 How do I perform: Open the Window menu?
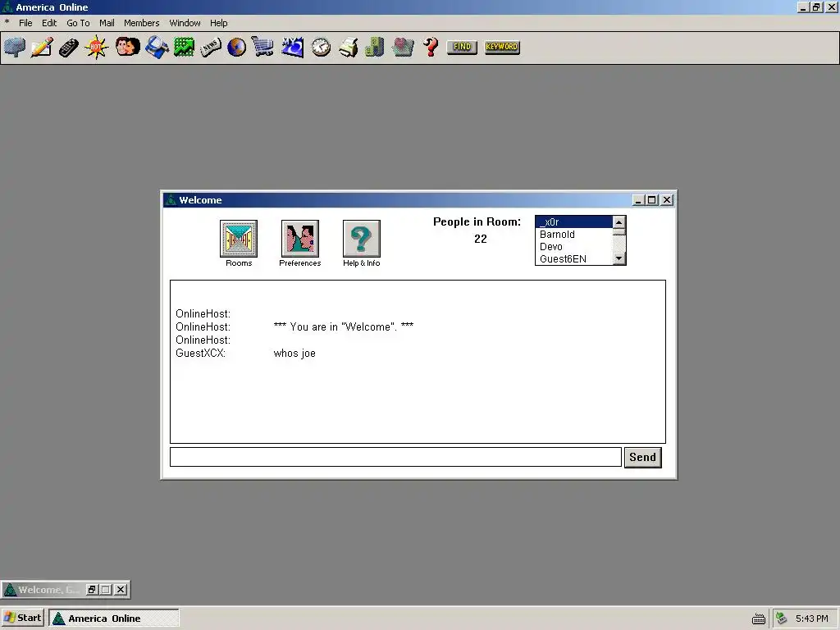185,23
